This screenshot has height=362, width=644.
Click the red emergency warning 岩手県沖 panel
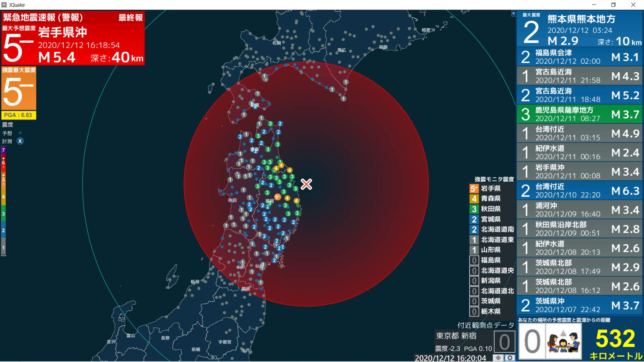(73, 38)
